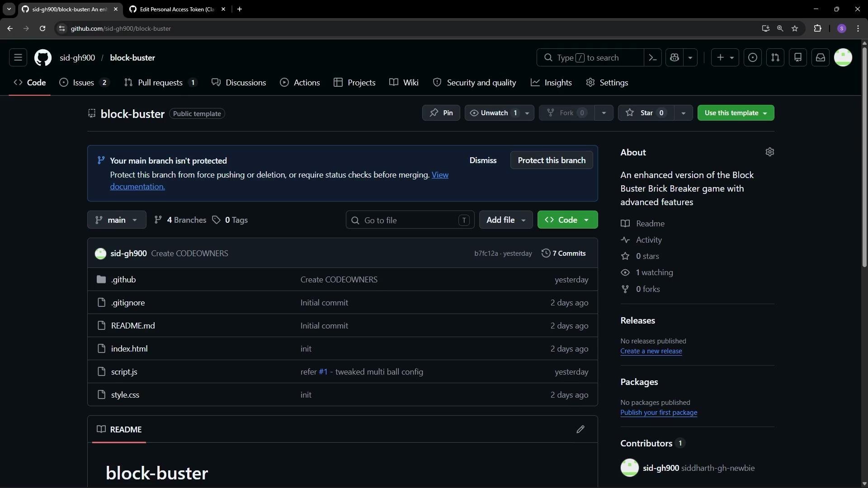Image resolution: width=868 pixels, height=488 pixels.
Task: Open the green Code clone dropdown
Action: pos(567,220)
